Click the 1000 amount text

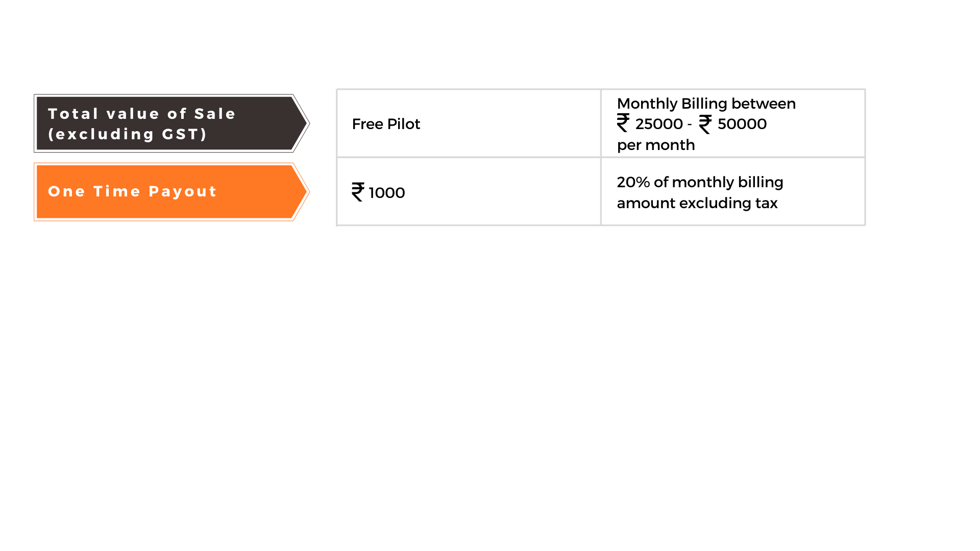pyautogui.click(x=387, y=193)
